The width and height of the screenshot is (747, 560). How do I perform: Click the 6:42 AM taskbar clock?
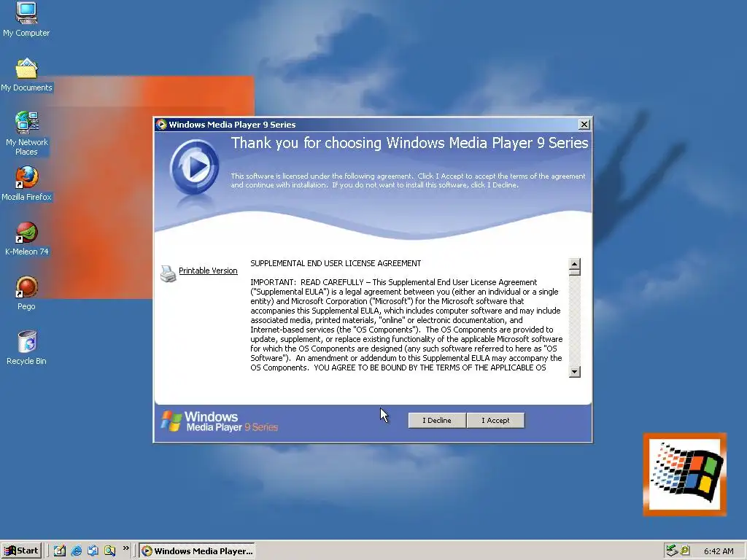(719, 551)
